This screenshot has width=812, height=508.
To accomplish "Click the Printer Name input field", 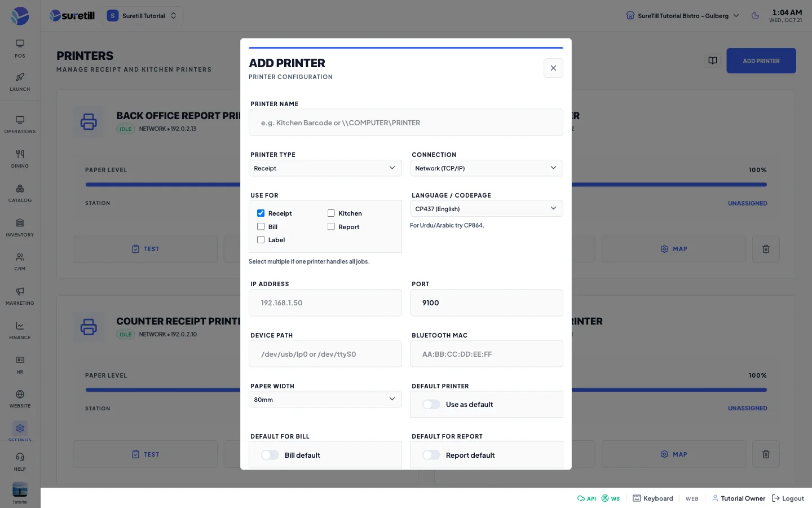I will (x=406, y=122).
